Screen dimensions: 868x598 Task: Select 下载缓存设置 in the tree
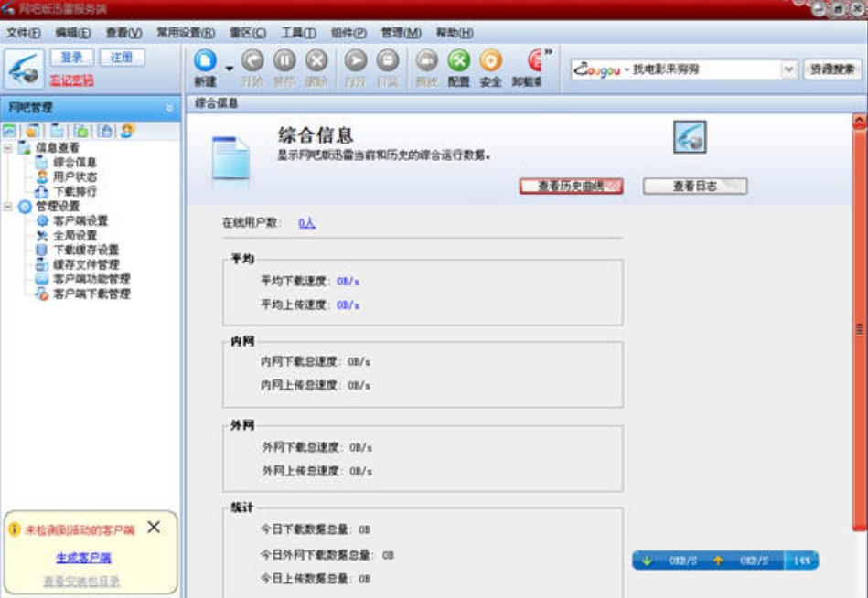click(x=85, y=250)
